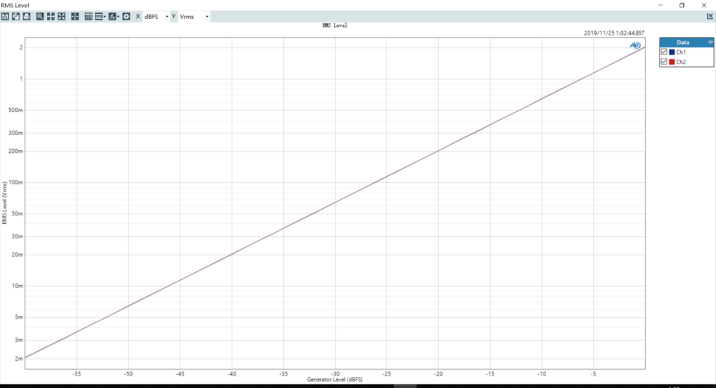Click the red Ch2 color swatch
Image resolution: width=716 pixels, height=388 pixels.
coord(672,62)
